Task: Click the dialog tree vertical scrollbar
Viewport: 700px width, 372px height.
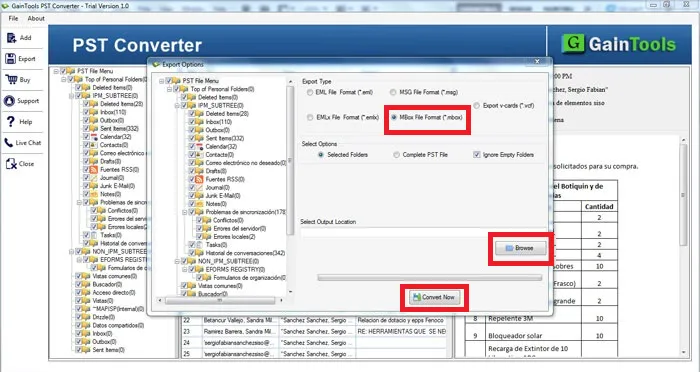Action: tap(290, 186)
